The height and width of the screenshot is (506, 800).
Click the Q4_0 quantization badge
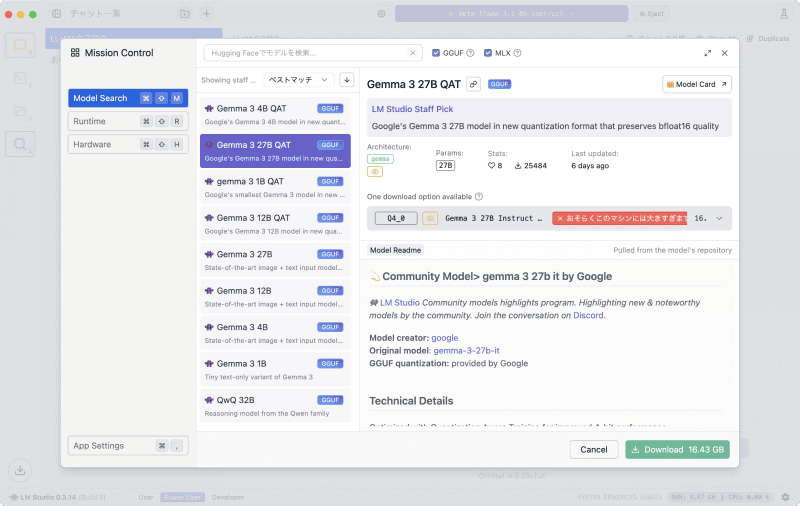(x=396, y=218)
